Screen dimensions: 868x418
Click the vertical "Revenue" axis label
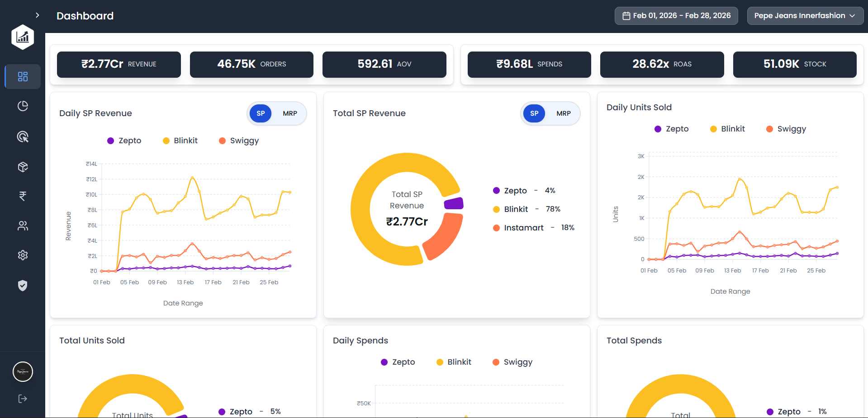click(x=68, y=226)
